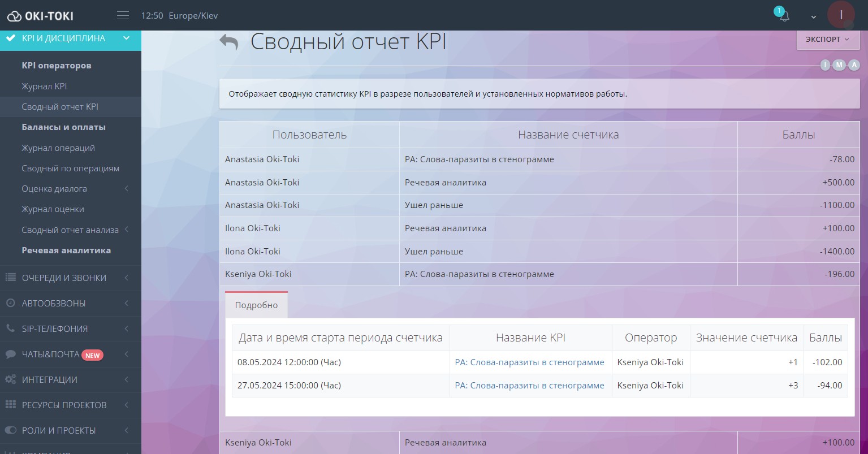This screenshot has height=454, width=868.
Task: Click 27.05.2024 15:00:00 (Час) cell
Action: coord(341,386)
